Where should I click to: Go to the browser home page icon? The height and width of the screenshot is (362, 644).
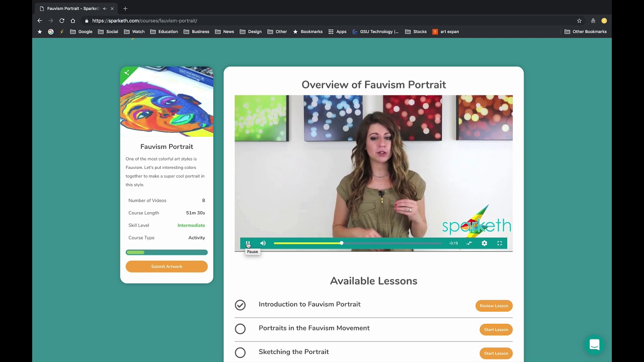coord(73,21)
